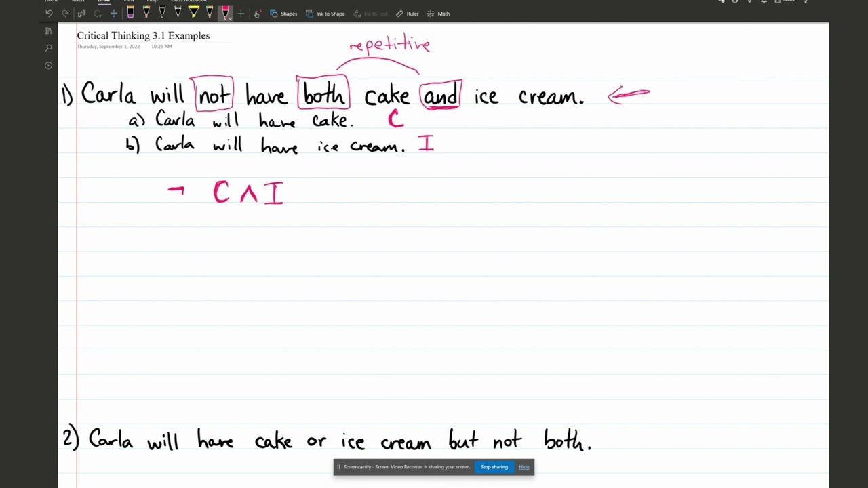
Task: Open the Shapes gallery
Action: 283,14
